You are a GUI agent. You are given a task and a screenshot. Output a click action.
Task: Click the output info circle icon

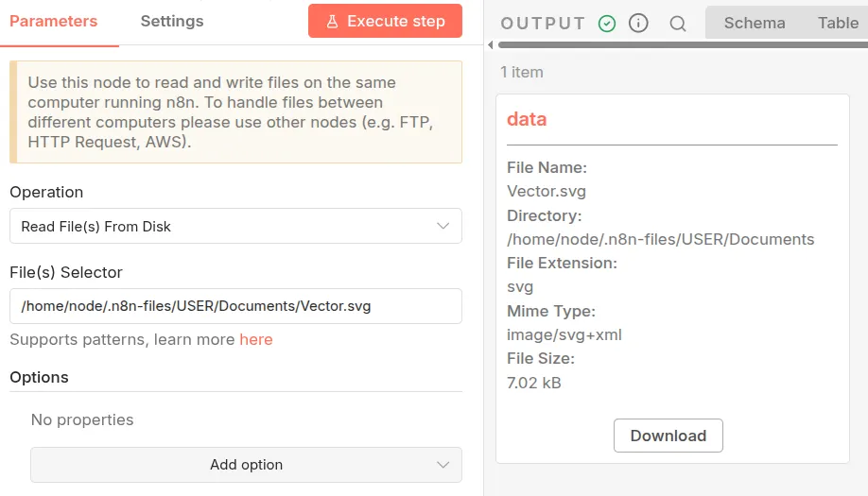coord(638,24)
